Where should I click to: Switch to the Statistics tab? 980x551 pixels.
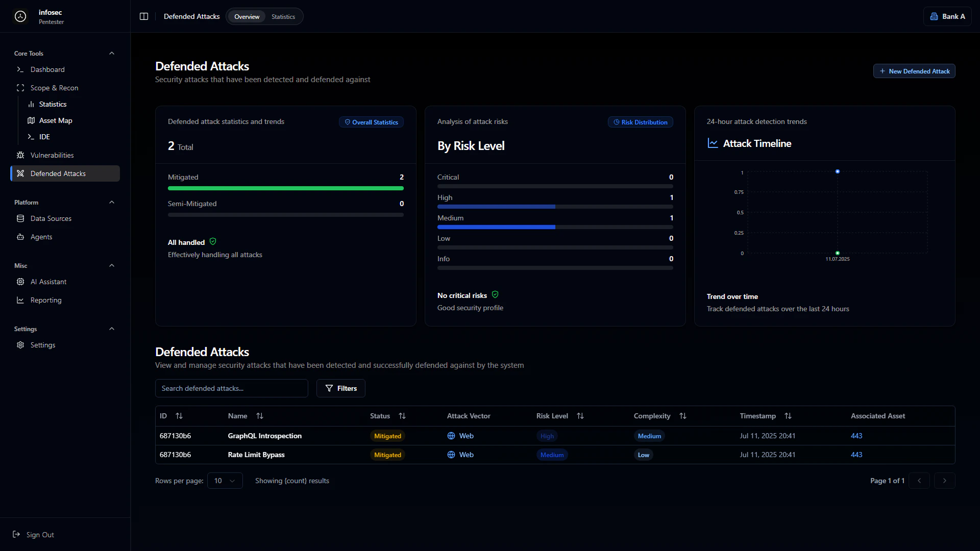283,16
